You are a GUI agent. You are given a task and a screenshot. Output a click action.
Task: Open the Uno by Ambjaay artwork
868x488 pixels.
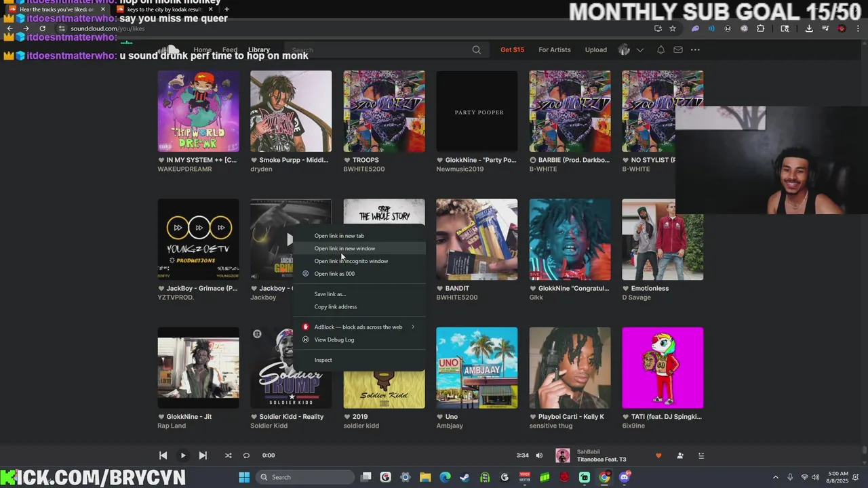477,368
